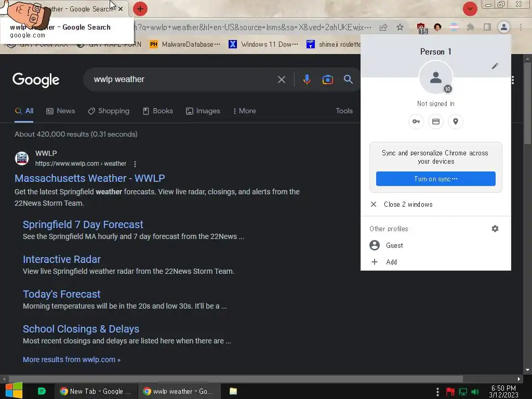The image size is (532, 399).
Task: Choose Close 2 windows
Action: tap(436, 204)
